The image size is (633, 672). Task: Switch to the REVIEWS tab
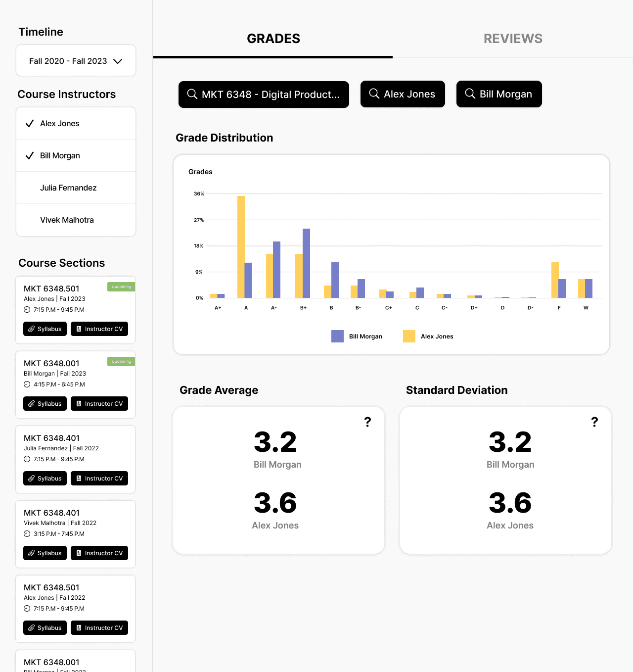point(513,39)
